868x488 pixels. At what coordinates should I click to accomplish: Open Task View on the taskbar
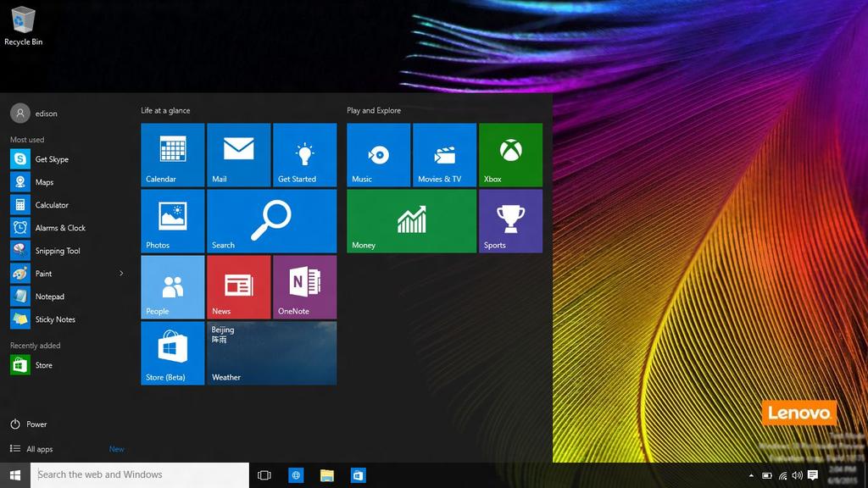pos(264,475)
